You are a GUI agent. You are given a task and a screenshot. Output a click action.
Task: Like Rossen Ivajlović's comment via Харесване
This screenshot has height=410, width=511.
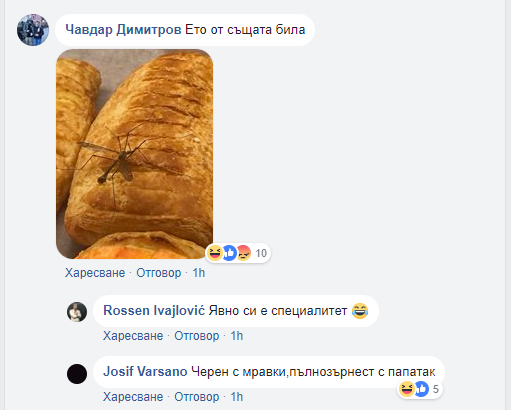click(133, 336)
